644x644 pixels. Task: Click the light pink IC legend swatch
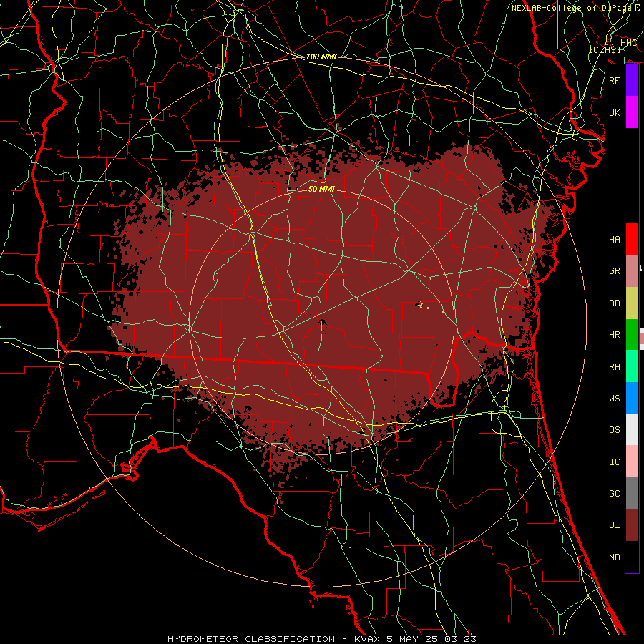[x=632, y=462]
